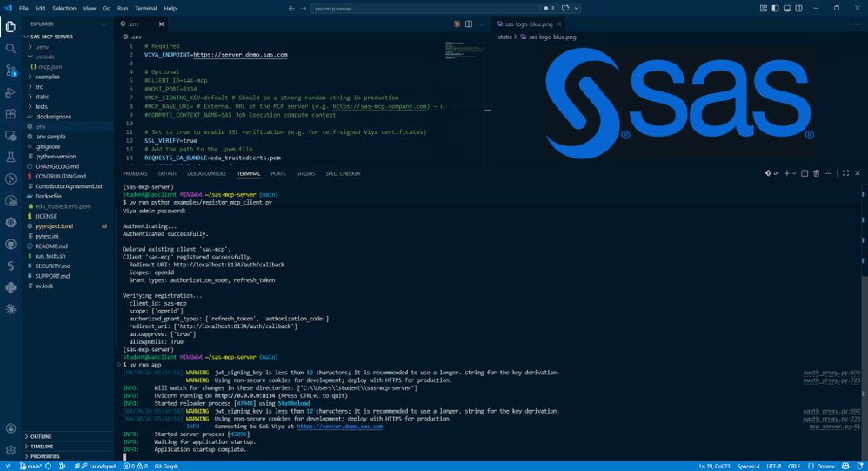Open the Manage gear icon
The height and width of the screenshot is (471, 868).
click(10, 450)
